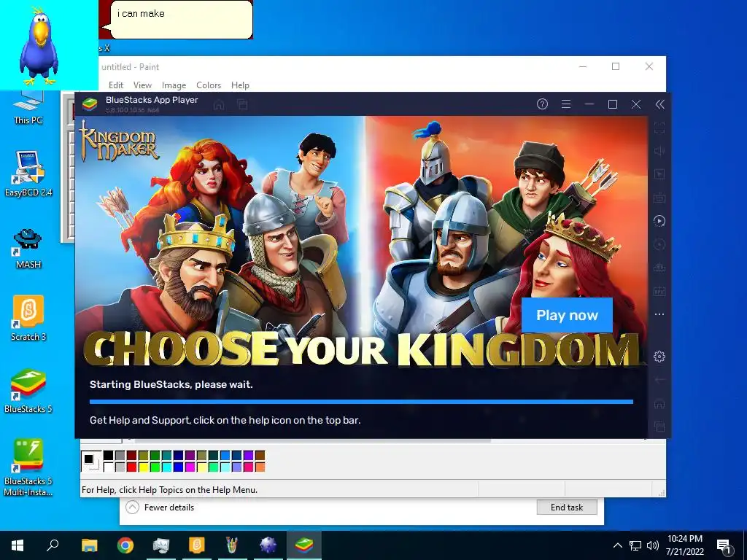Pick the bright red swatch in Paint palette
747x560 pixels.
(x=132, y=467)
